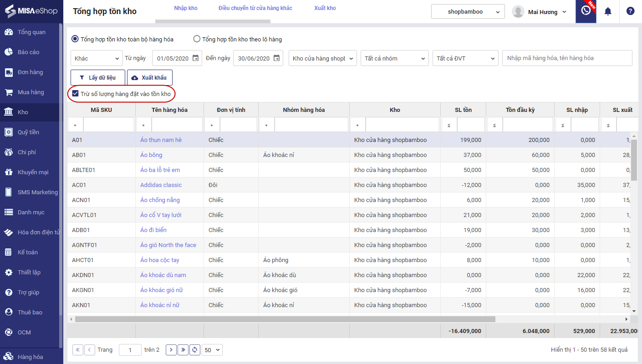Select Tổng hợp tồn kho theo lô hàng
Image resolution: width=642 pixels, height=364 pixels.
point(197,39)
